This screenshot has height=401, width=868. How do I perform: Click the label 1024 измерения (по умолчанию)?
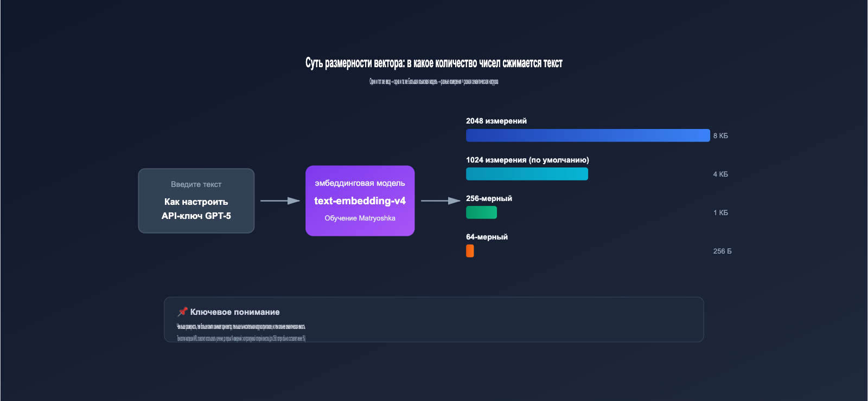527,160
